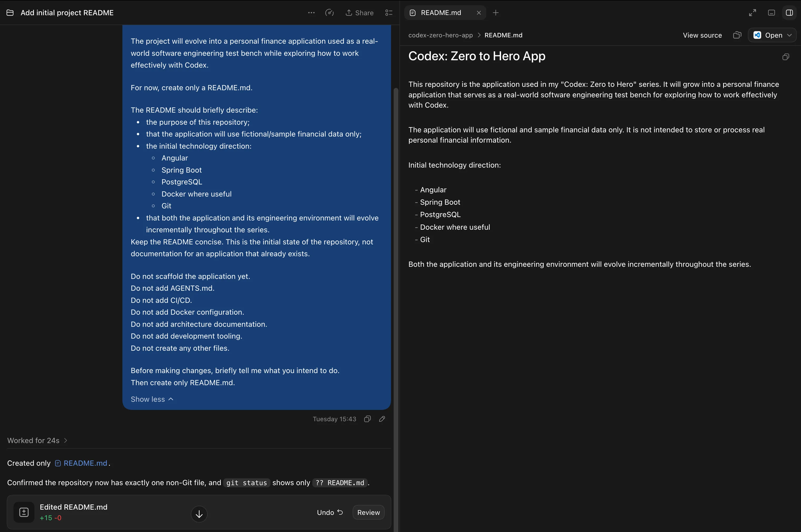
Task: Open the task list icon beside Share
Action: point(389,13)
